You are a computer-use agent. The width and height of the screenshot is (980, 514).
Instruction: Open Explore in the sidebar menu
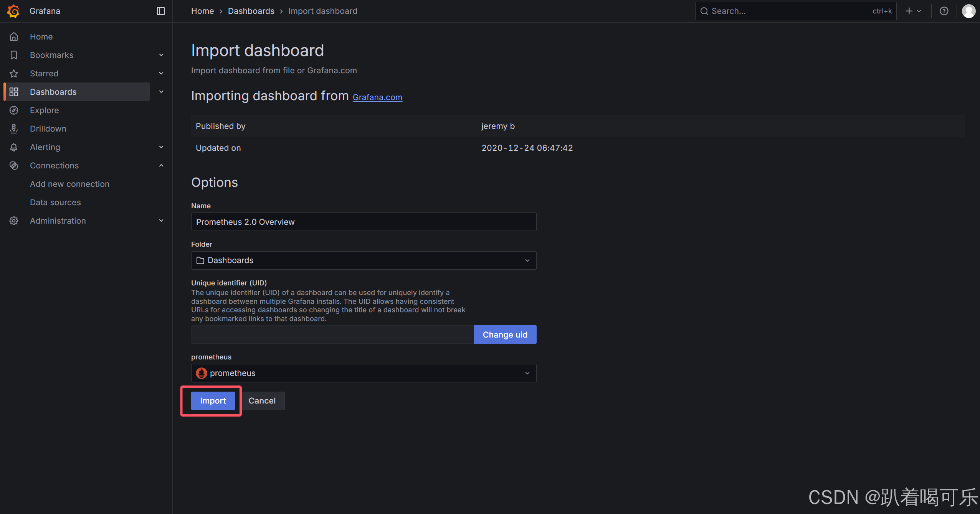click(45, 110)
